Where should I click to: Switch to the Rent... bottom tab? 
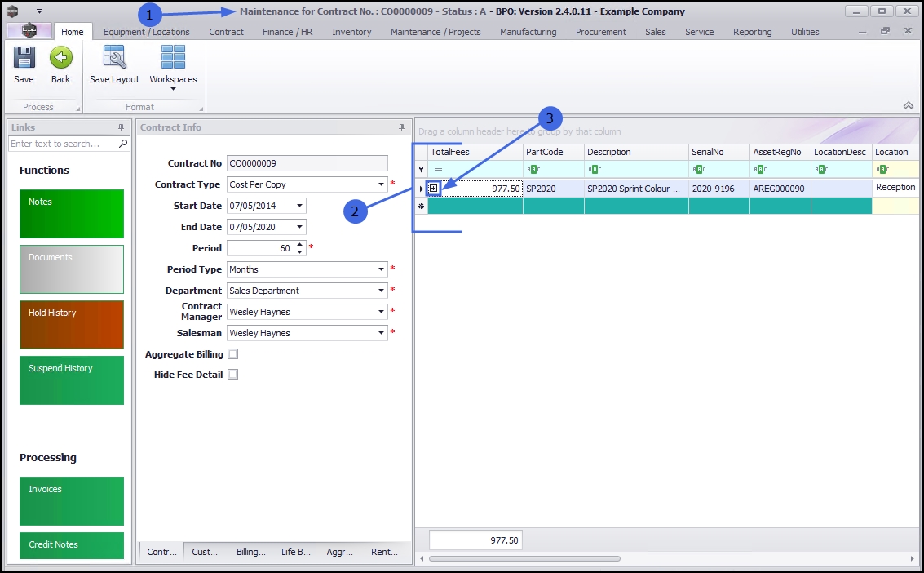(385, 552)
